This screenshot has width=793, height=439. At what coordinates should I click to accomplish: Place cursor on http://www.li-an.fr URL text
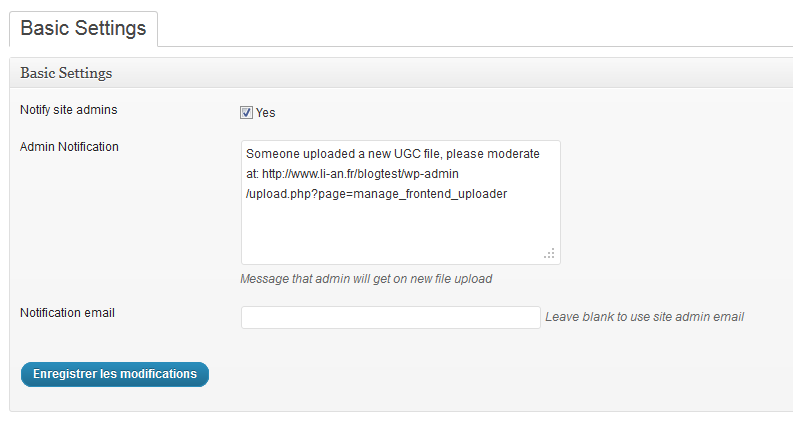tap(309, 174)
